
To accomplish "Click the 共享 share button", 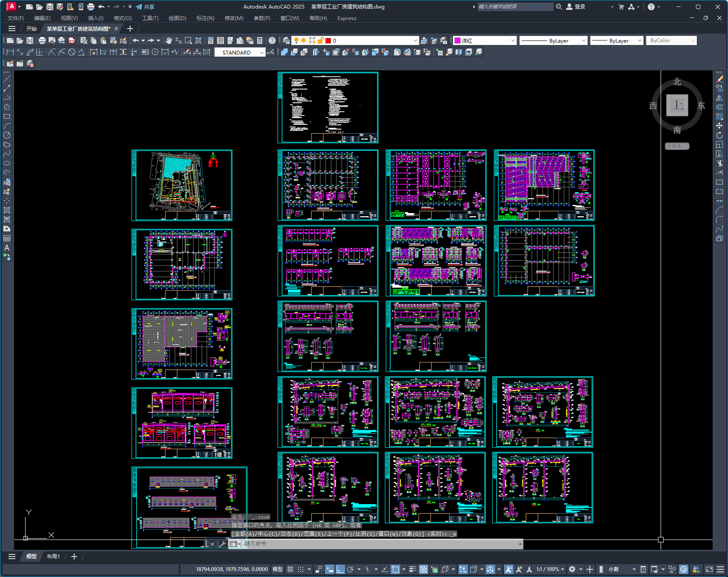I will point(145,7).
